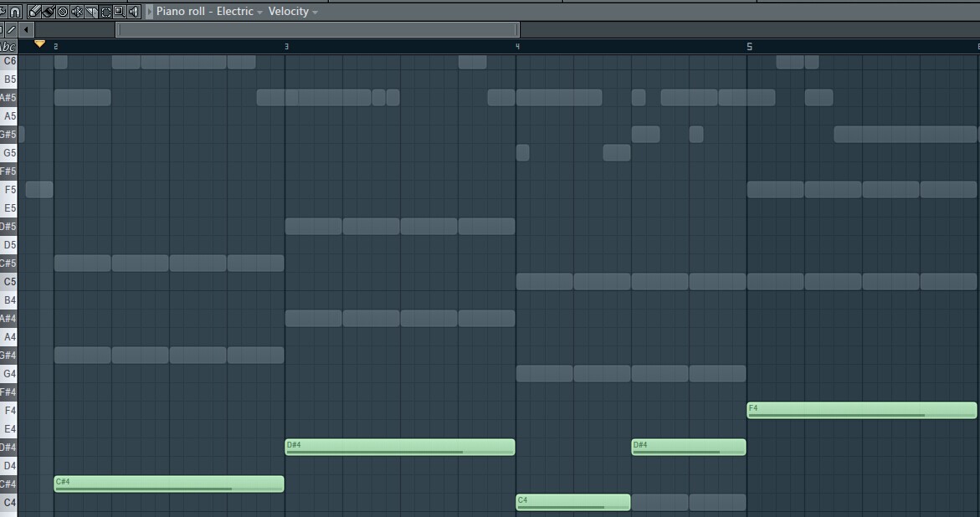Image resolution: width=980 pixels, height=517 pixels.
Task: Expand the small arrow before Piano roll title
Action: [149, 11]
